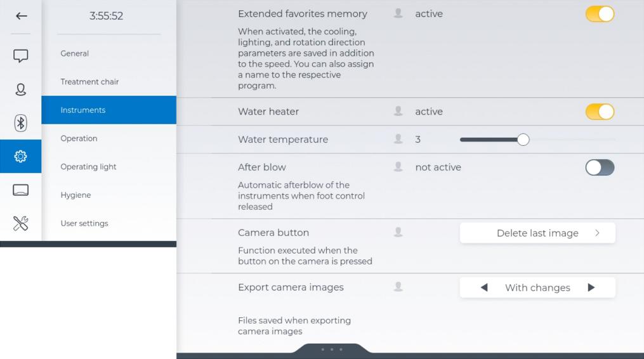Screen dimensions: 644x359
Task: Select the settings gear icon
Action: coord(21,156)
